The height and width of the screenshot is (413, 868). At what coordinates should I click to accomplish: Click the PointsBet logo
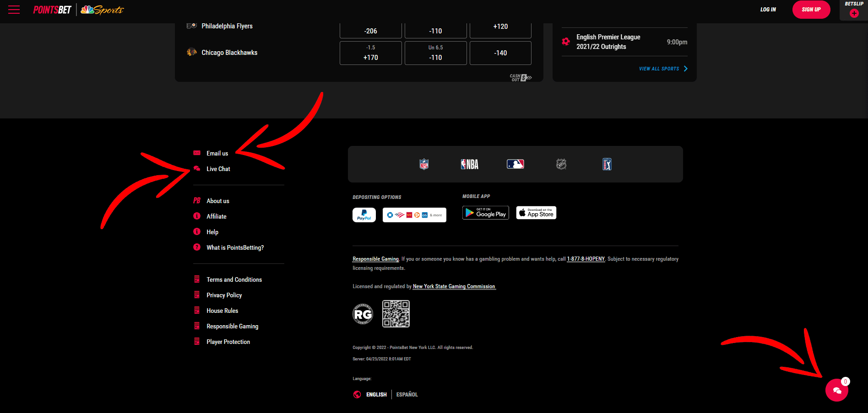[52, 10]
